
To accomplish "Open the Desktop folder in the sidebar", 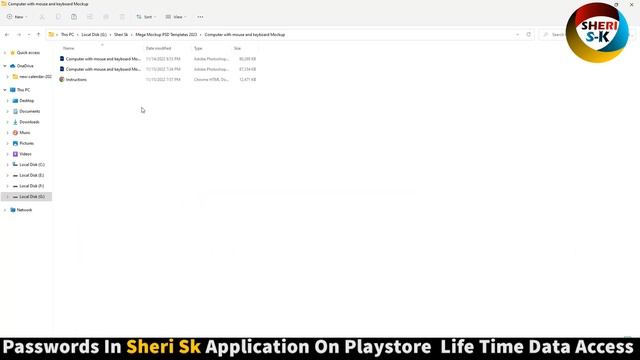I will [x=23, y=100].
